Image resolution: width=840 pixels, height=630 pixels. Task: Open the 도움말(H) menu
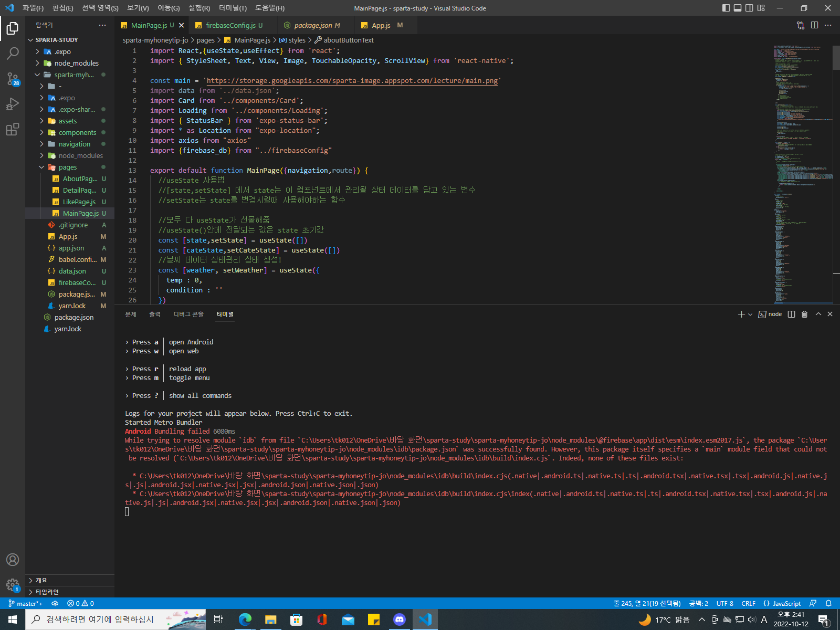click(270, 8)
